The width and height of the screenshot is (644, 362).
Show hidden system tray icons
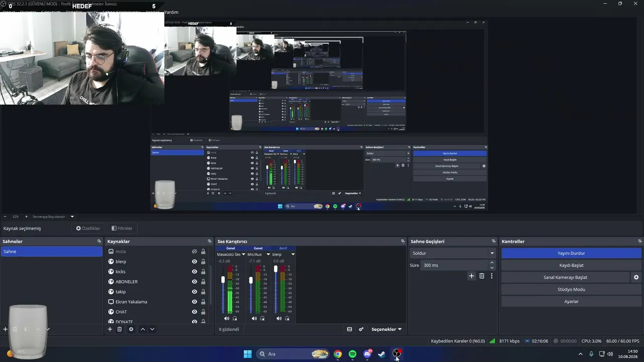tap(580, 354)
